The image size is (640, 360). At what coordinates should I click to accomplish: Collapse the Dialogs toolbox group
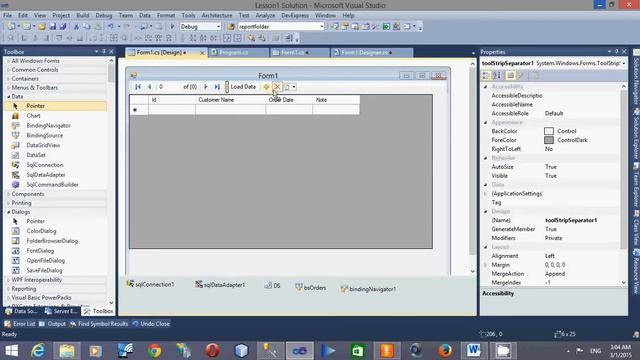tap(9, 212)
